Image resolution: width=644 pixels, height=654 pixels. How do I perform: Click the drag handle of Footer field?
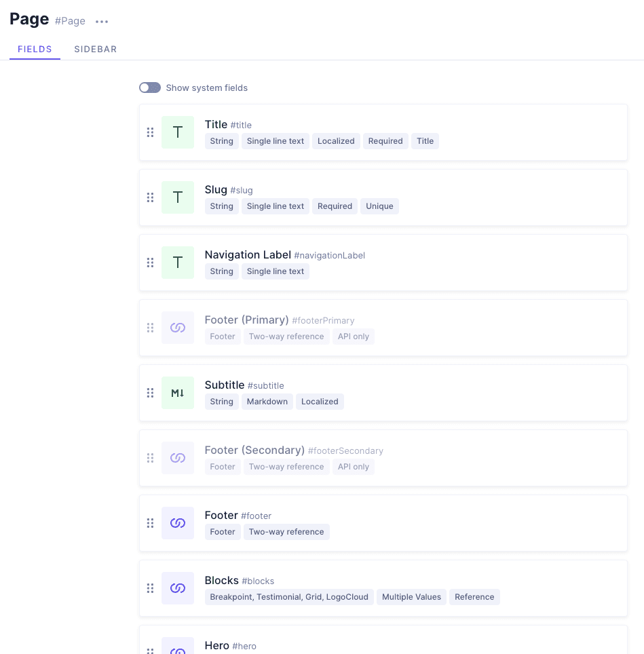pyautogui.click(x=150, y=523)
